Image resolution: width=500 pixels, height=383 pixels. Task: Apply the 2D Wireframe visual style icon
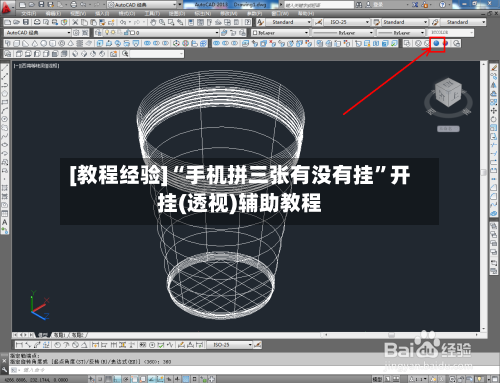pyautogui.click(x=407, y=43)
